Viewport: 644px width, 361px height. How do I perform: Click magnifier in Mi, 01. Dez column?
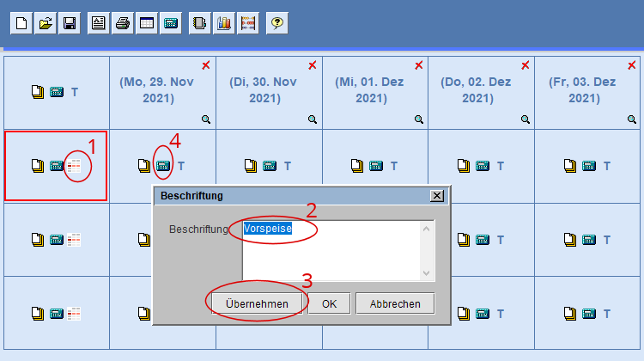coord(419,119)
